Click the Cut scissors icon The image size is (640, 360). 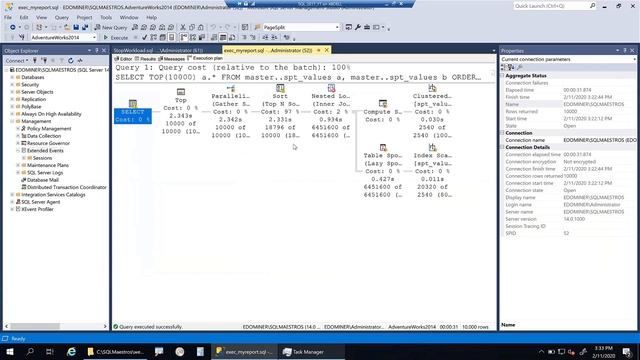183,27
